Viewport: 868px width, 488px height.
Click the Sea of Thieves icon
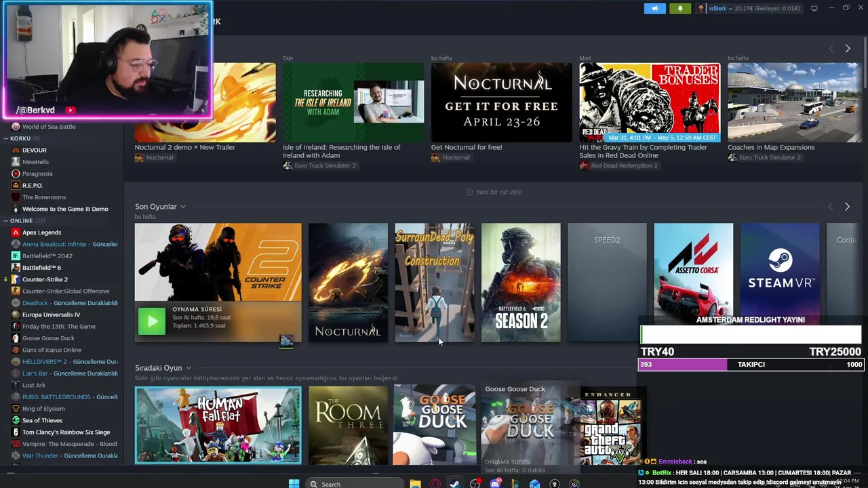[x=16, y=420]
